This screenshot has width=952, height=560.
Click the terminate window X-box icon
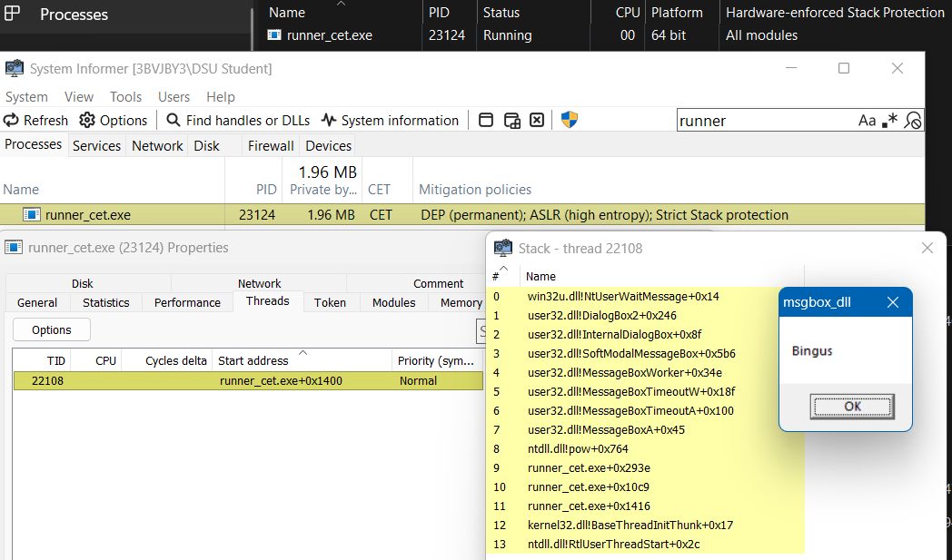[537, 120]
